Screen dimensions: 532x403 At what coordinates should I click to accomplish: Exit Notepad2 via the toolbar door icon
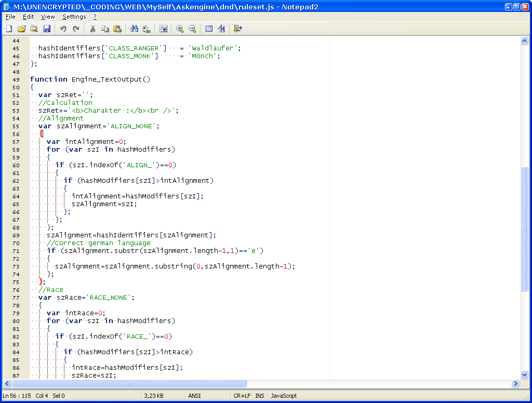click(x=238, y=29)
